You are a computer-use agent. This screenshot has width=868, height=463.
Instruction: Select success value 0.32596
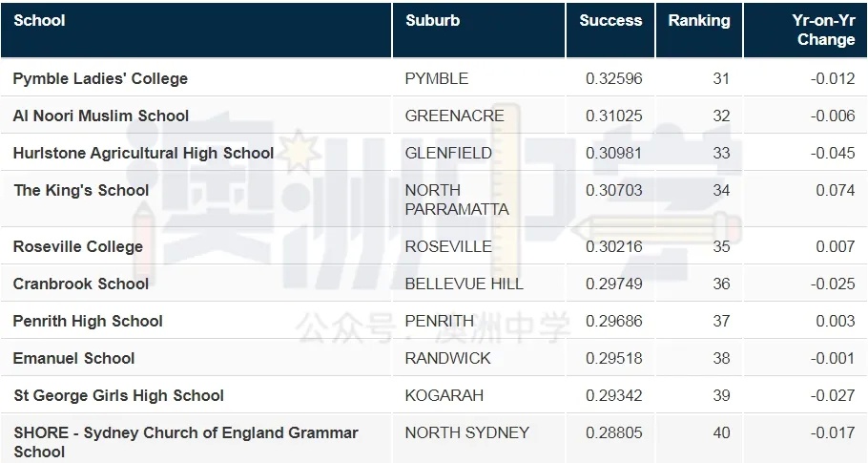point(614,78)
